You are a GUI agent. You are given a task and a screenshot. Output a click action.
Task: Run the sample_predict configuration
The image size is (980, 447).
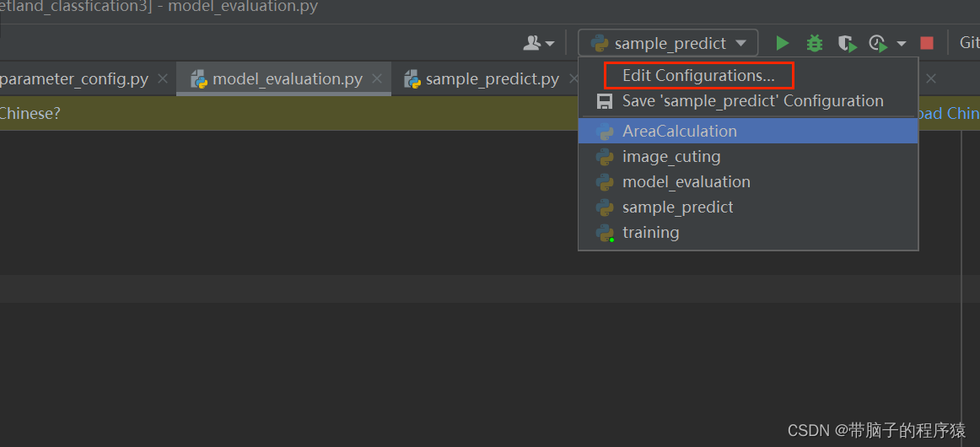782,43
